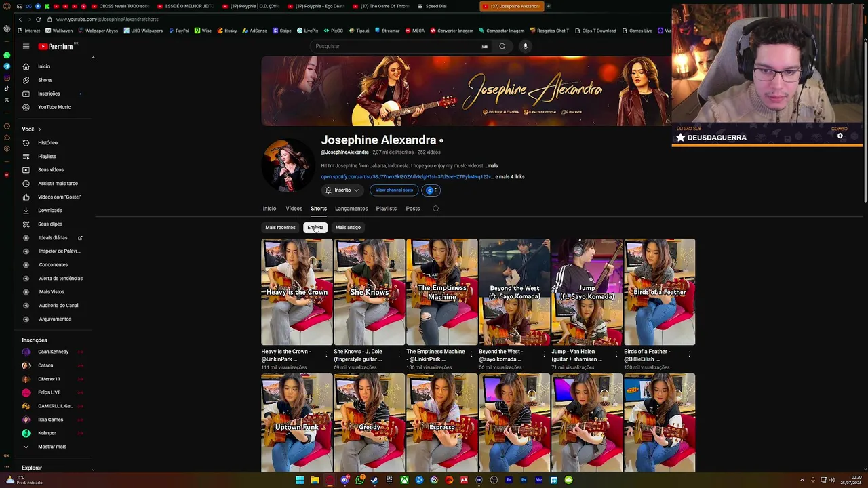Sort shorts by Mais antigo

point(348,228)
